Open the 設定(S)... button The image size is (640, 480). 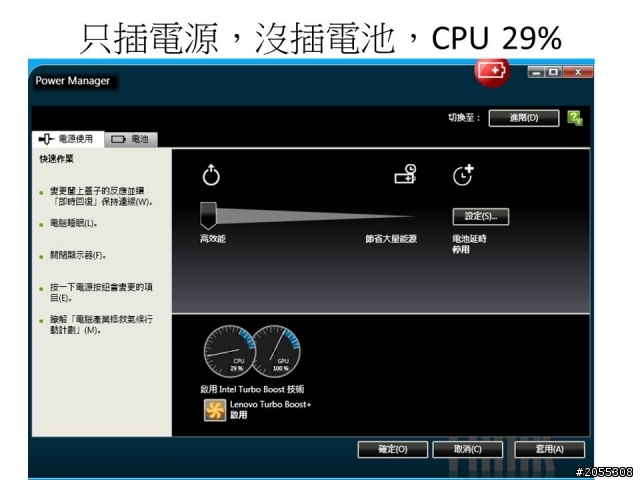481,216
